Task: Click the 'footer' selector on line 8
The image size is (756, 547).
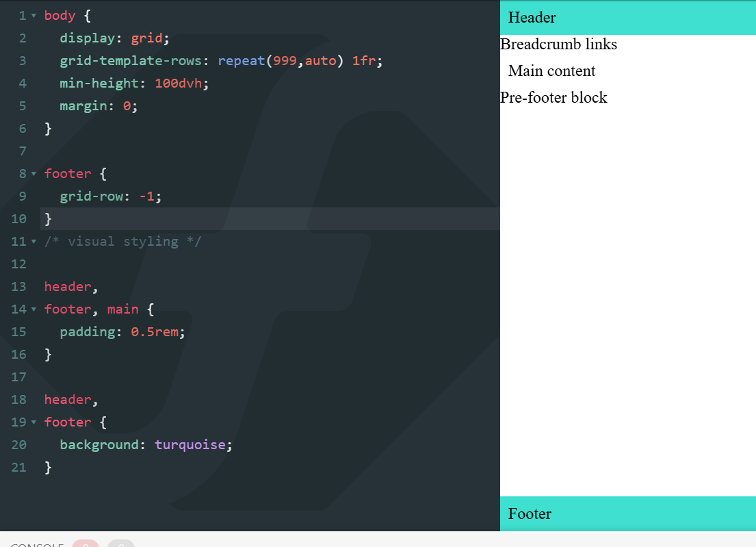Action: click(68, 174)
